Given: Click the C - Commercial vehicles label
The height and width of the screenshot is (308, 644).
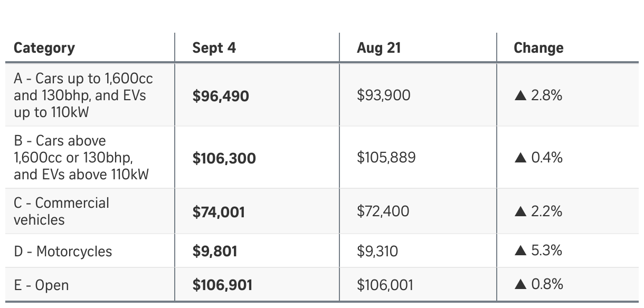Looking at the screenshot, I should tap(61, 211).
